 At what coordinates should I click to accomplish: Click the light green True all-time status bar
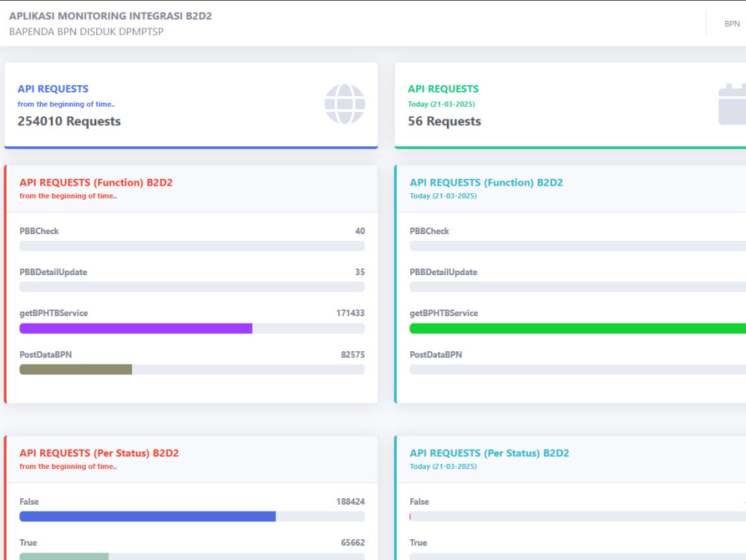pos(63,556)
